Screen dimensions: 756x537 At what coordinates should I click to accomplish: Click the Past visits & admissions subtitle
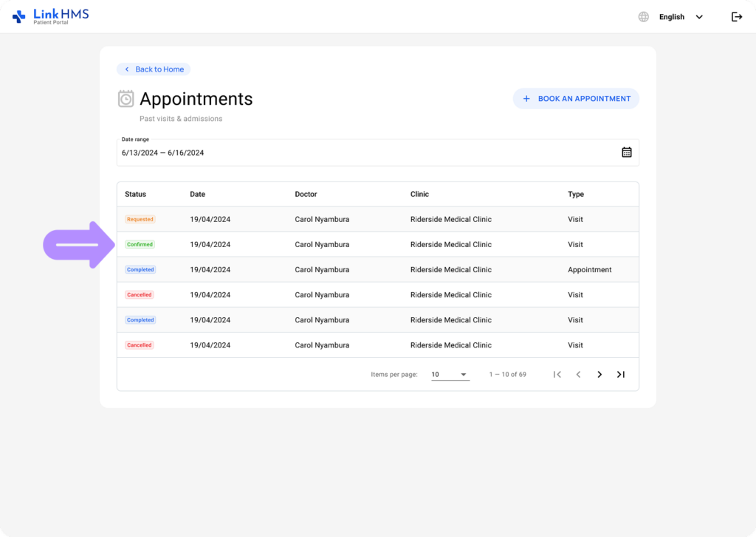point(181,119)
